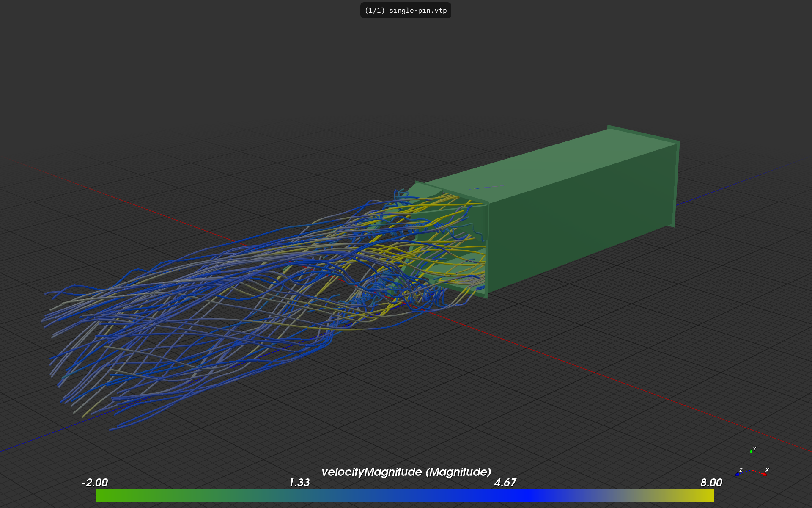The image size is (812, 508).
Task: Click the X label on the orientation gizmo
Action: click(767, 470)
